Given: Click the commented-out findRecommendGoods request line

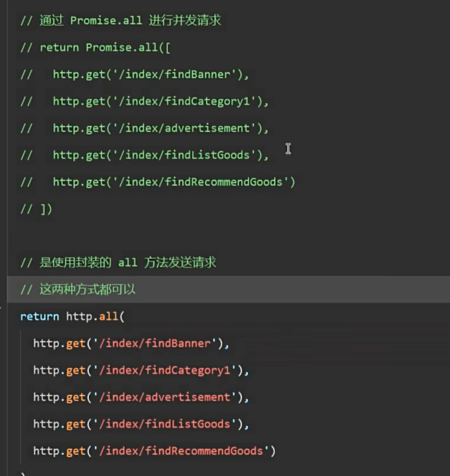Looking at the screenshot, I should click(174, 182).
